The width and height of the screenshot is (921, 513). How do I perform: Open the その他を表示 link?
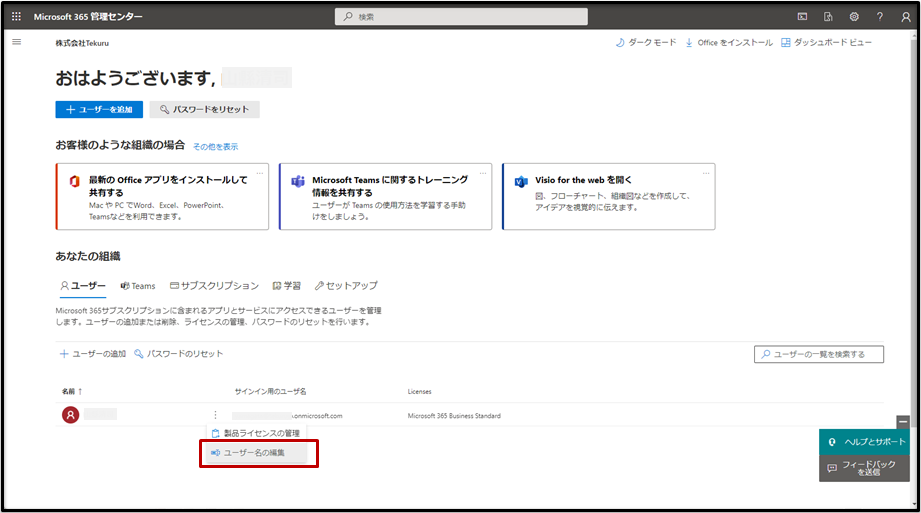click(216, 147)
